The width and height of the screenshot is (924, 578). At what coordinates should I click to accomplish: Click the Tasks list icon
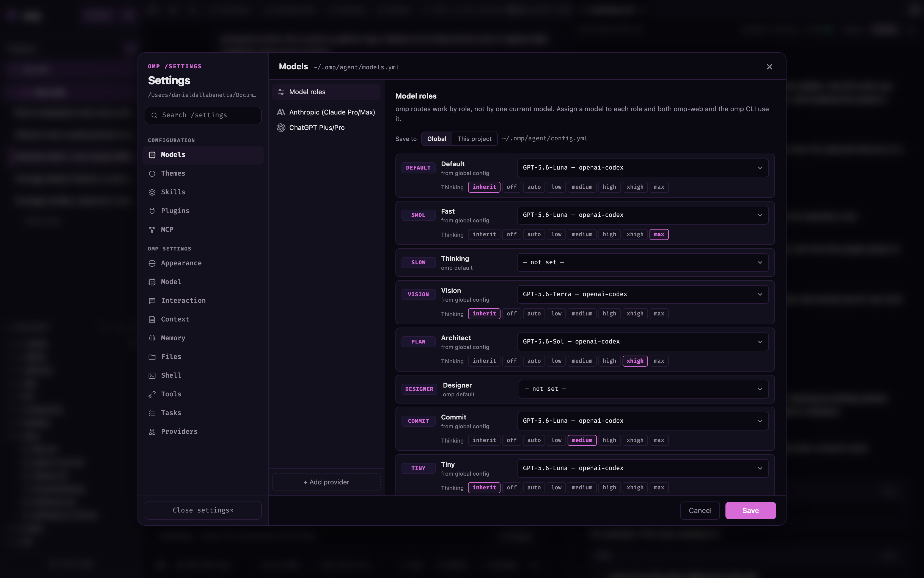click(152, 413)
